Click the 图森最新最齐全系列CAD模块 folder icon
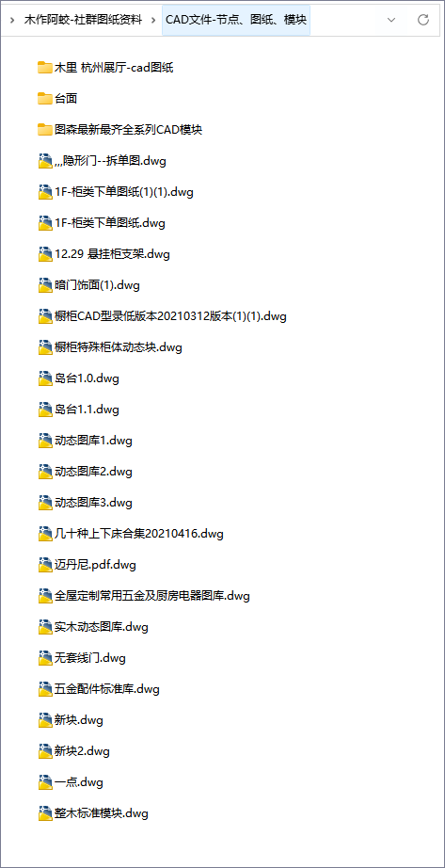This screenshot has width=445, height=868. coord(45,130)
